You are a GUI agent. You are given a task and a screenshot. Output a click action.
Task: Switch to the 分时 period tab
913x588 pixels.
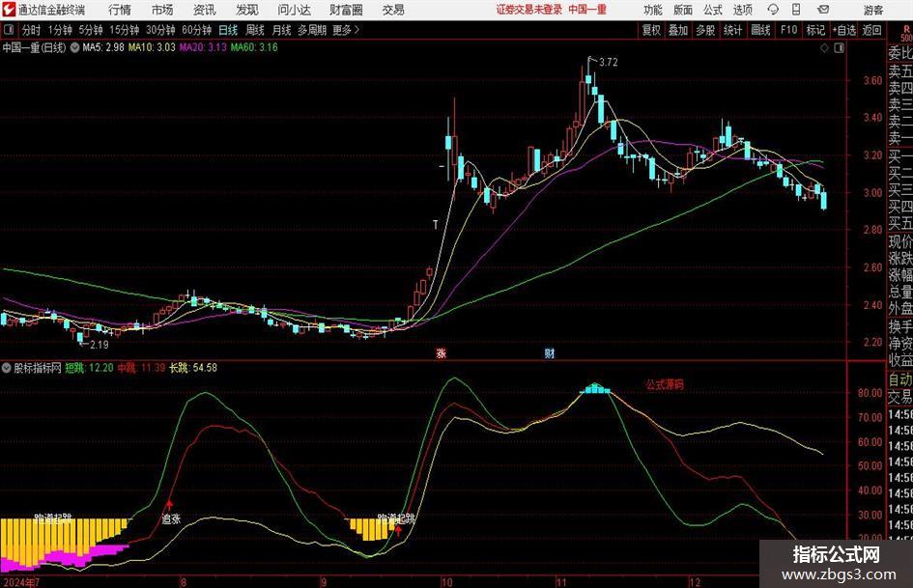click(32, 30)
